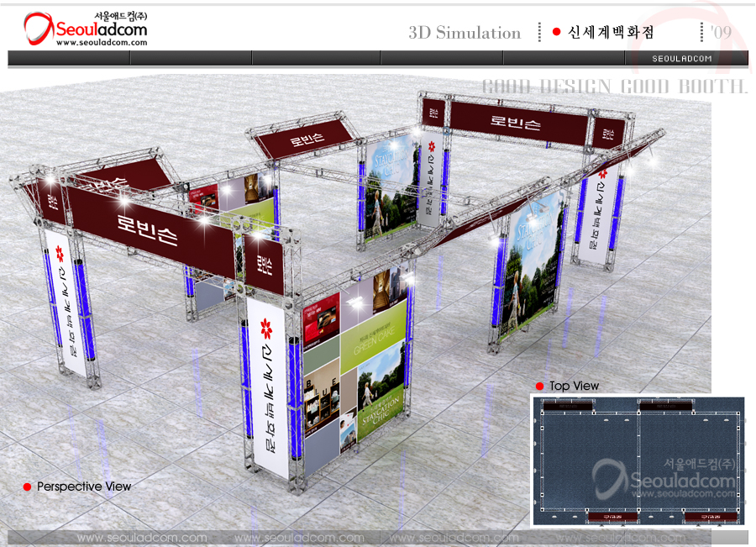Click the leftmost footer www.seouladcom.com link

[142, 538]
